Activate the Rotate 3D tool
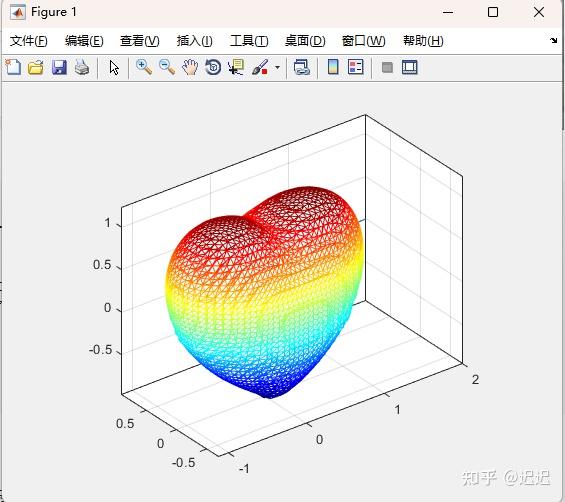The height and width of the screenshot is (502, 565). (x=213, y=67)
